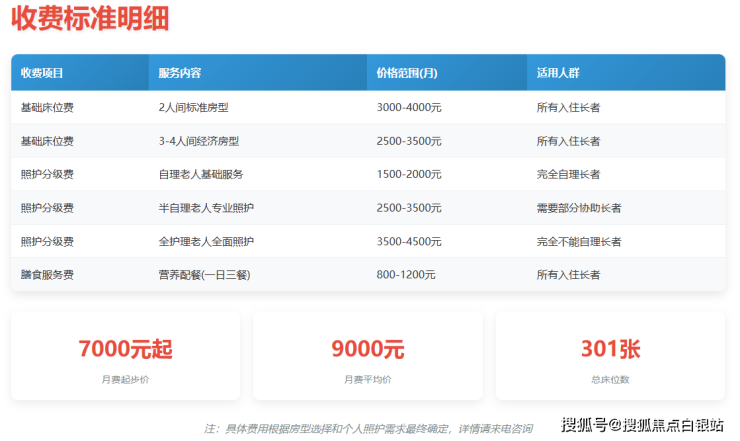Select the 价格范围(月) column header
740x441 pixels.
click(x=406, y=73)
